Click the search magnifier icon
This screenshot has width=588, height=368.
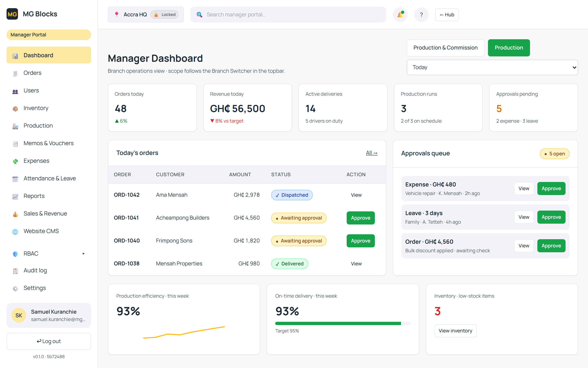coord(199,15)
